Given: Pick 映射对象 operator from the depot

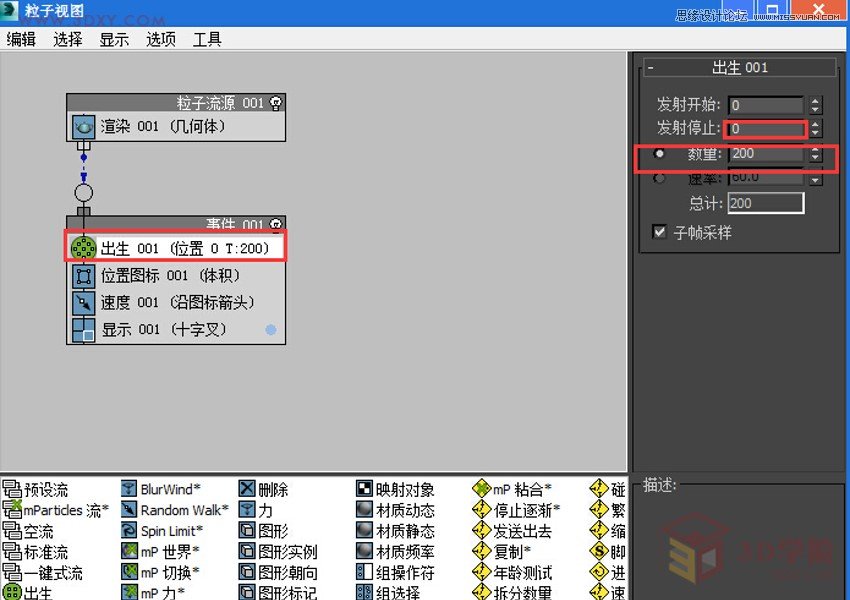Looking at the screenshot, I should (x=396, y=489).
